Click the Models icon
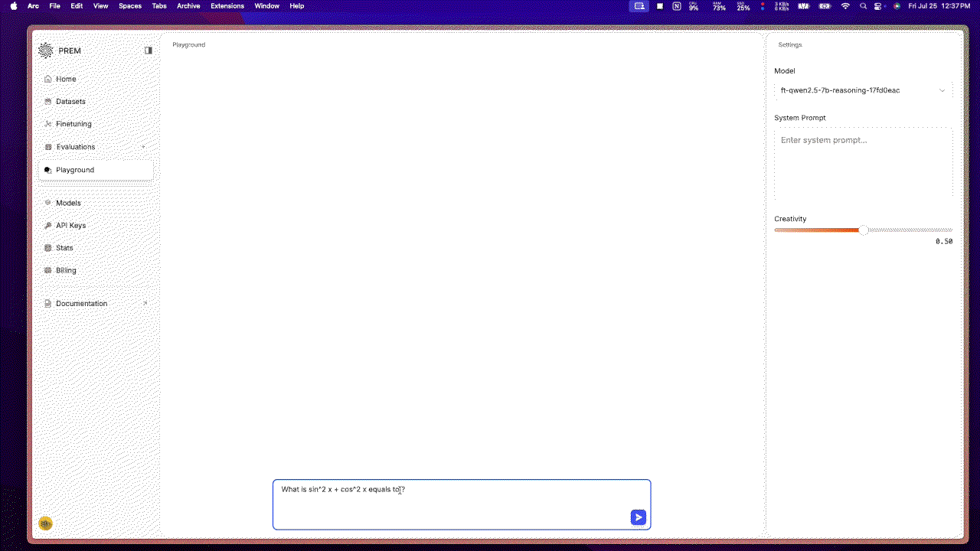This screenshot has height=551, width=980. point(48,203)
